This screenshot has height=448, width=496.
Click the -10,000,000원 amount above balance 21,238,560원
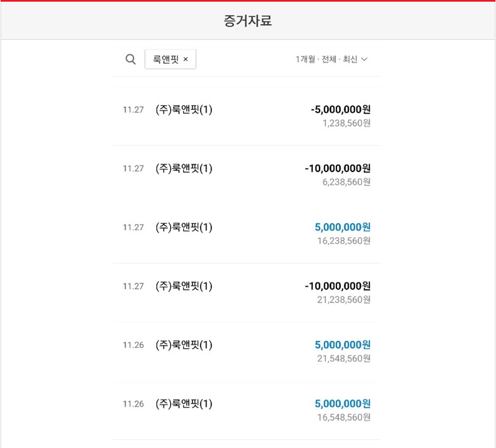(338, 286)
